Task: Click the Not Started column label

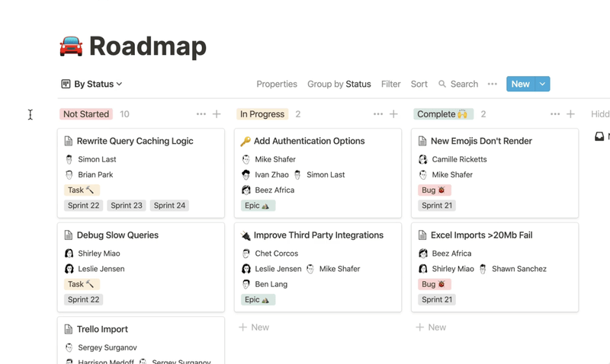Action: (86, 113)
